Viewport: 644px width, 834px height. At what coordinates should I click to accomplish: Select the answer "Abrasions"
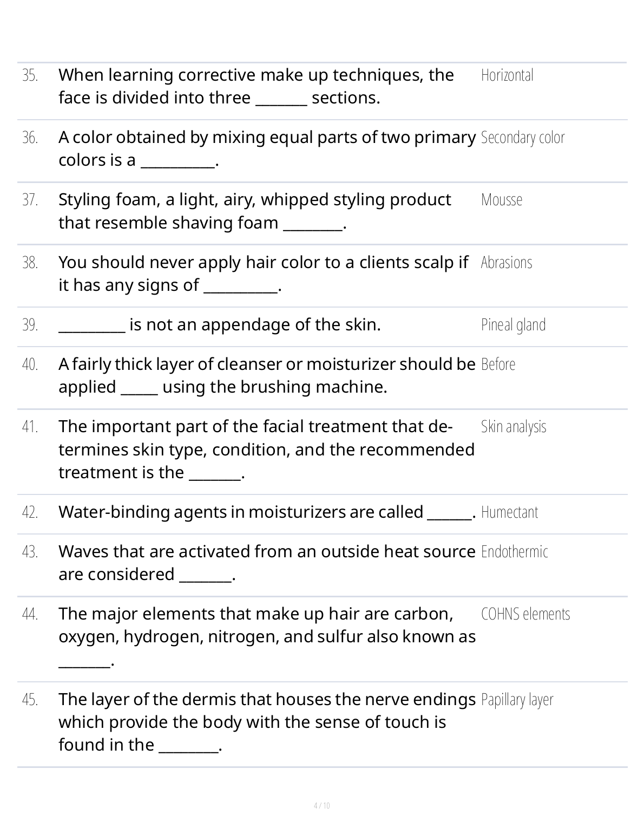507,263
